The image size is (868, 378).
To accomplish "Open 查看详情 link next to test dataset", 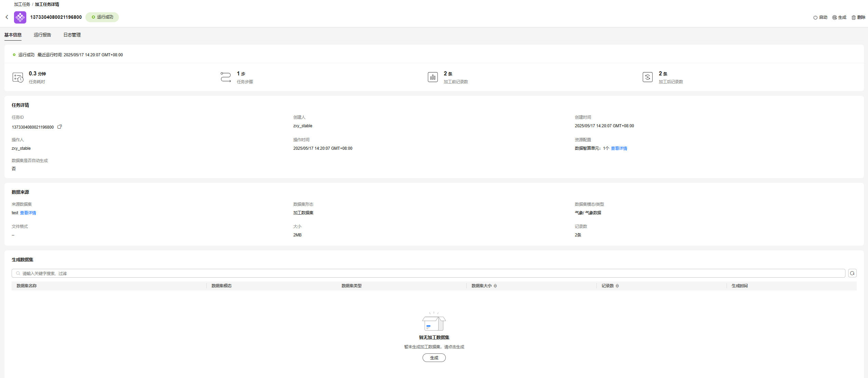I will [x=28, y=213].
